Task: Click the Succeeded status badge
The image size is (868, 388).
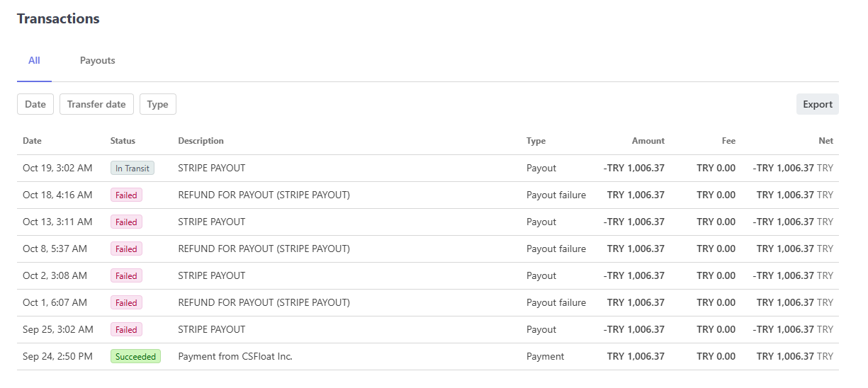Action: [x=135, y=357]
